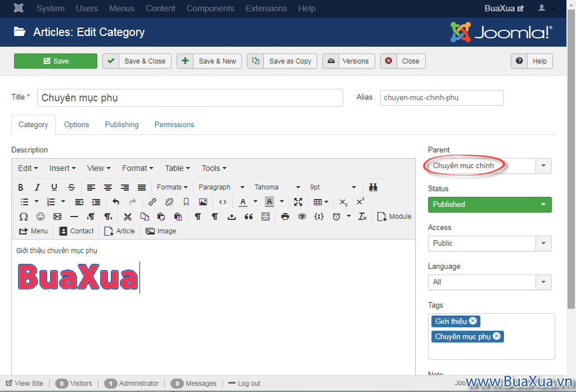Insert media video icon
The image size is (576, 392).
click(57, 217)
